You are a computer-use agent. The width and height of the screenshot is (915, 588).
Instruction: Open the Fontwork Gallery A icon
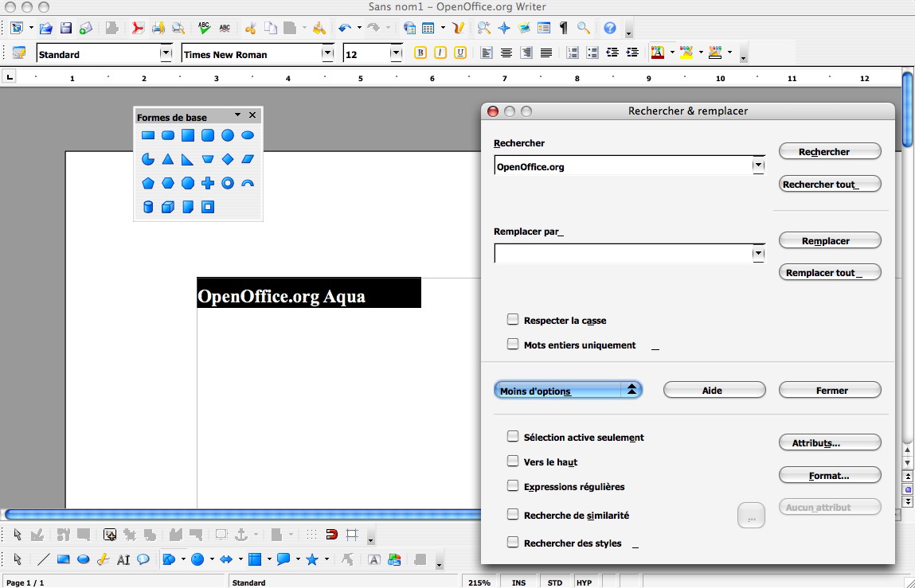[374, 559]
